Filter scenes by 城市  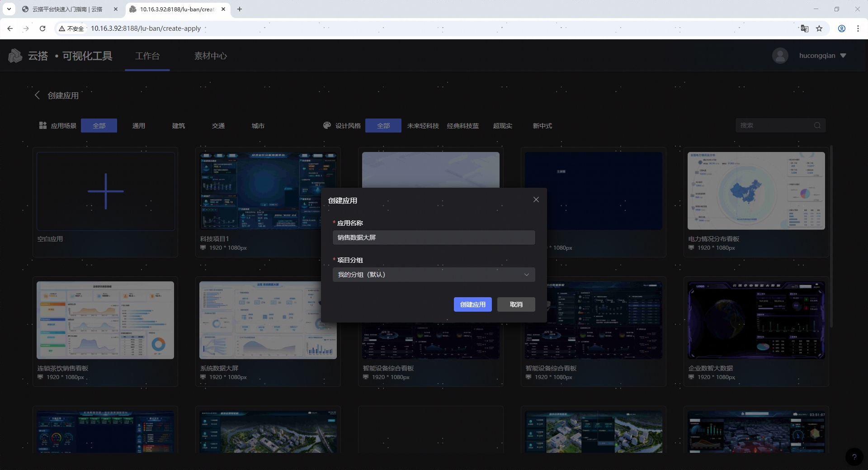click(258, 126)
